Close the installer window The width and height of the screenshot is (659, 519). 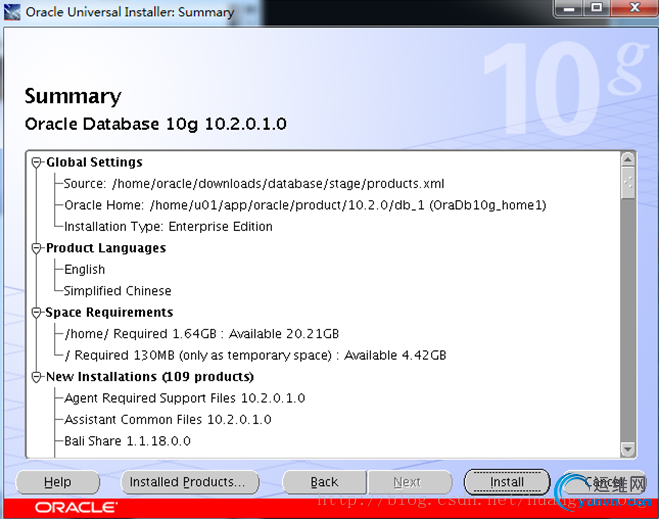coord(634,8)
